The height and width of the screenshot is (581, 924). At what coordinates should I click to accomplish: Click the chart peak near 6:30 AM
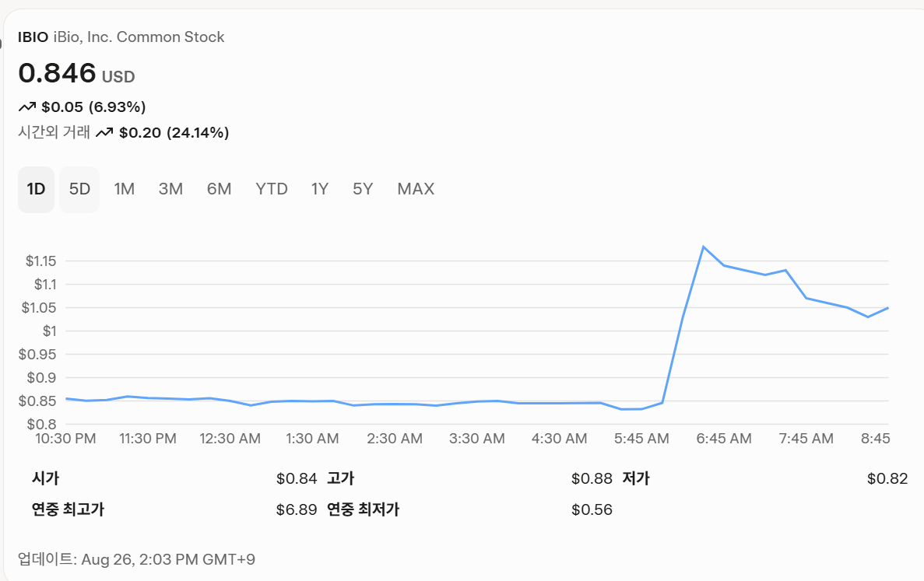(704, 247)
